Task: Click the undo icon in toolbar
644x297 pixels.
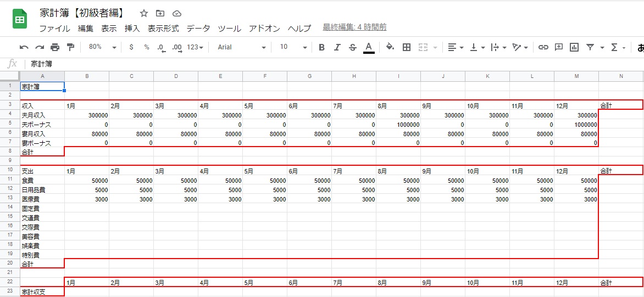Action: tap(24, 47)
